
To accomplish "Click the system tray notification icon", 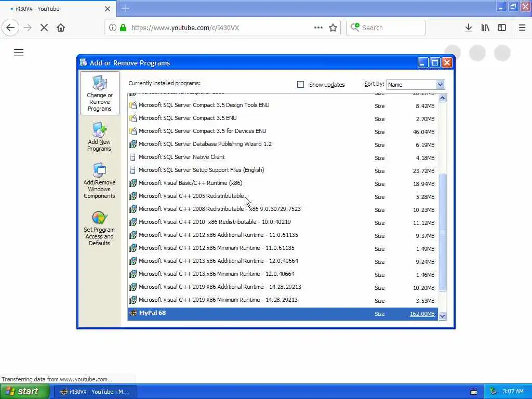I will 494,392.
